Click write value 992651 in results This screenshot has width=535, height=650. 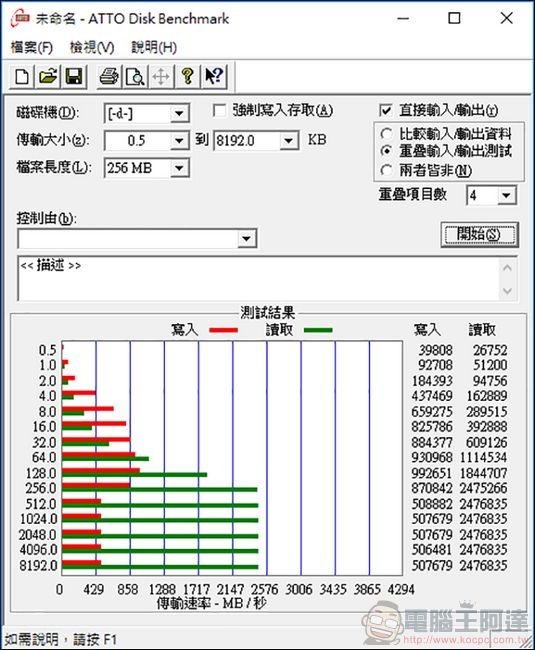(x=432, y=473)
